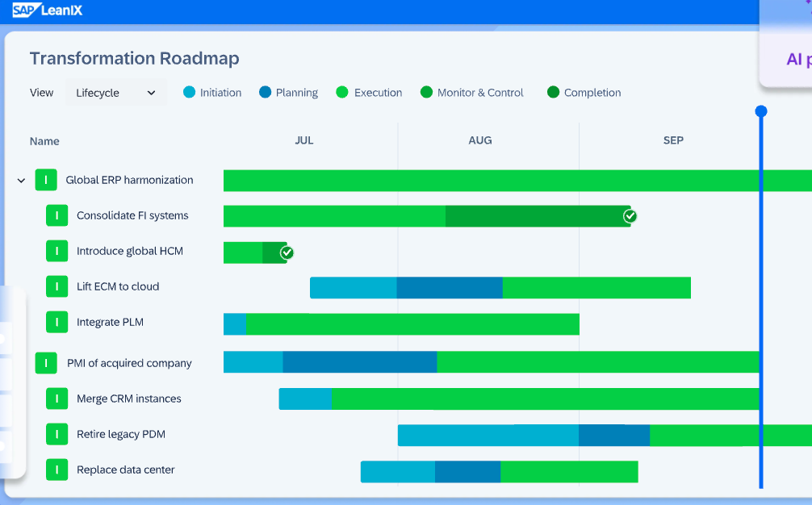Screen dimensions: 812x505
Task: Click the Planning legend dot
Action: point(265,92)
